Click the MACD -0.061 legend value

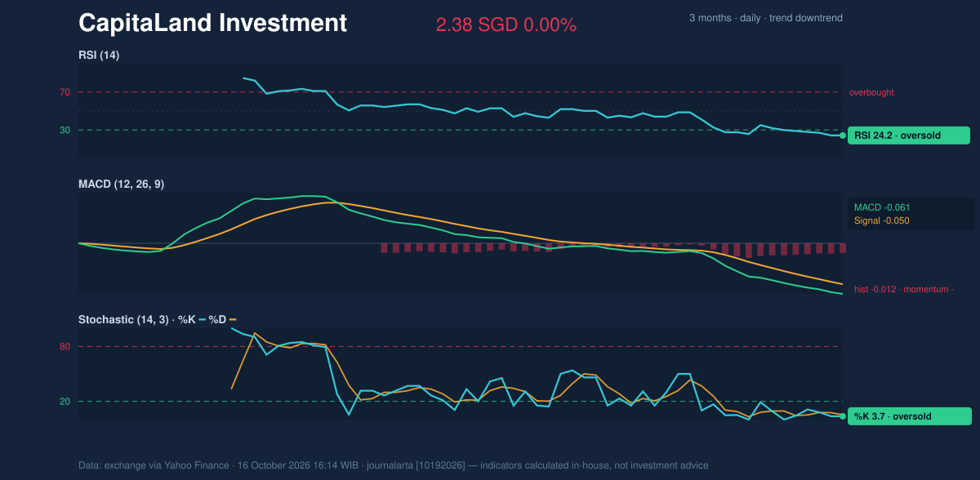pos(882,207)
